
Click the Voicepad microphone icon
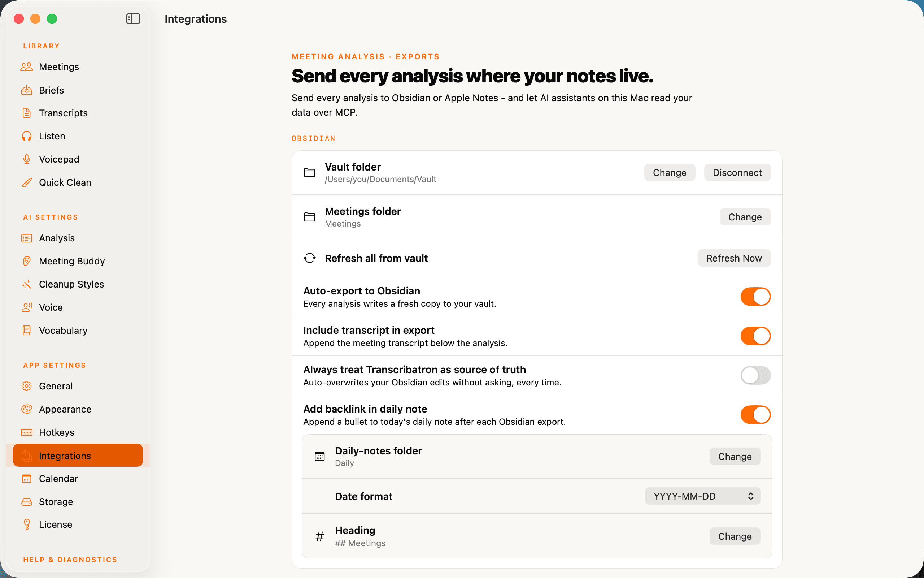[26, 159]
